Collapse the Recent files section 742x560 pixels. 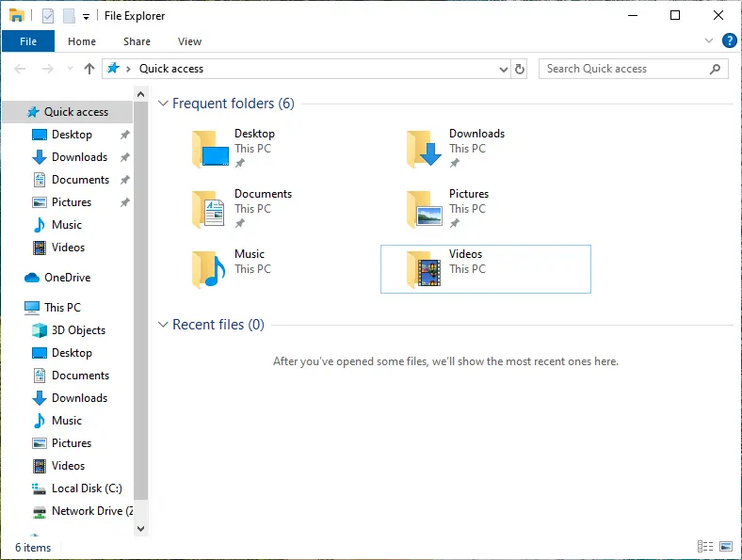pyautogui.click(x=163, y=325)
